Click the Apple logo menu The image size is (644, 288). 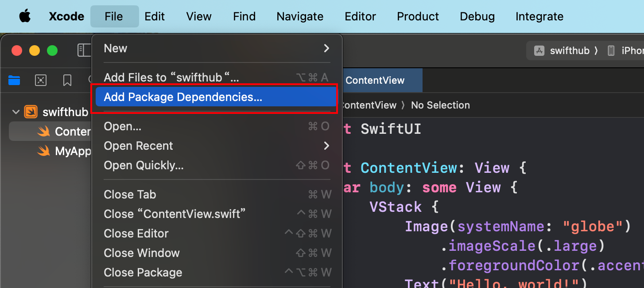click(25, 16)
